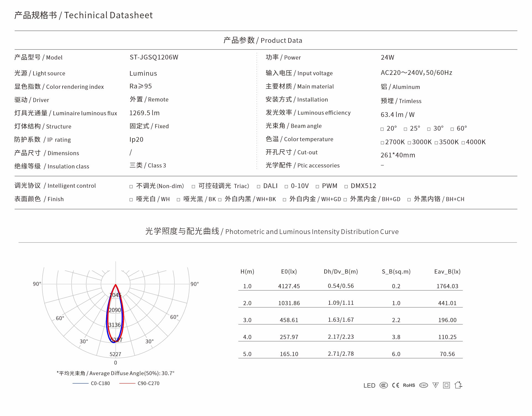Click the indoor-use house icon

(458, 385)
